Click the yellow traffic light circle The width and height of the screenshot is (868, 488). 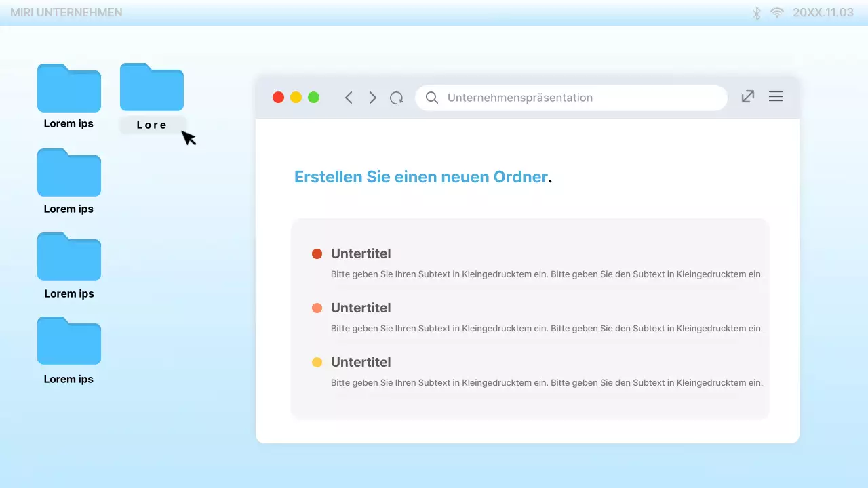click(x=296, y=97)
